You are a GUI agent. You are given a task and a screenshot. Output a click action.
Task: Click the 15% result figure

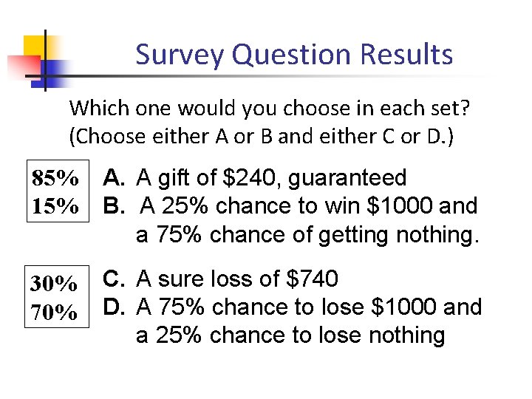coord(55,206)
